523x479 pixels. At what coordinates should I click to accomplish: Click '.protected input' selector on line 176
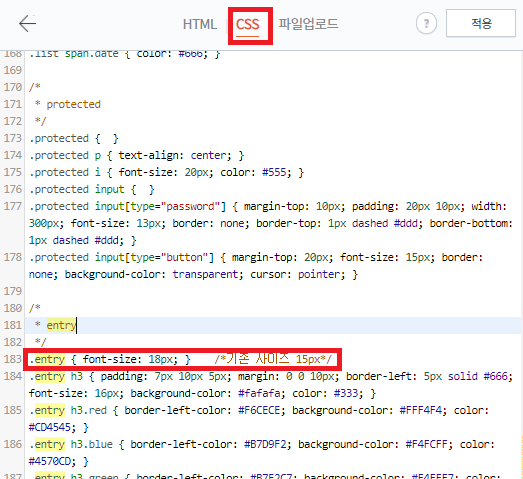77,189
